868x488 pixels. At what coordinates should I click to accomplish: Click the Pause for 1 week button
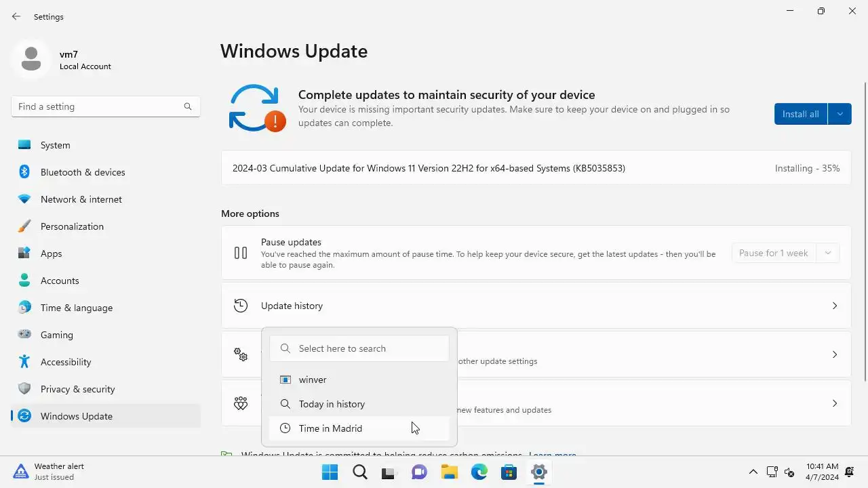tap(774, 253)
